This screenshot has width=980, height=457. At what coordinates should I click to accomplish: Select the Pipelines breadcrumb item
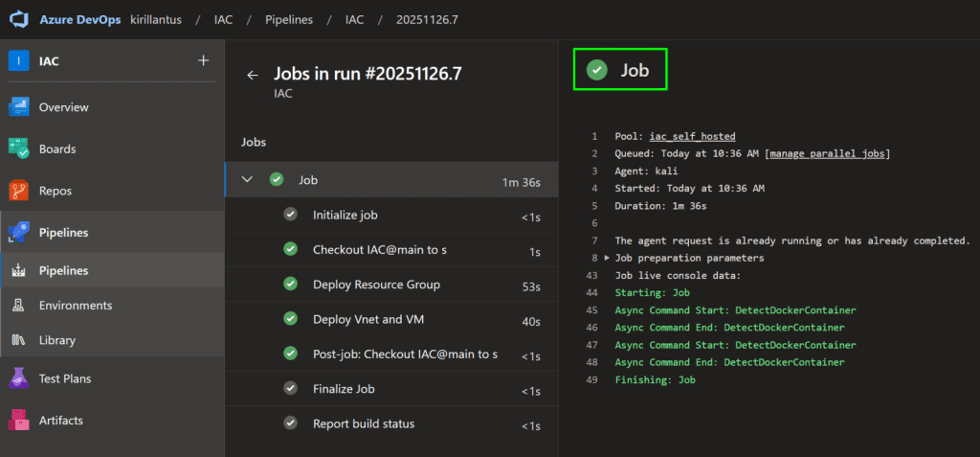288,20
